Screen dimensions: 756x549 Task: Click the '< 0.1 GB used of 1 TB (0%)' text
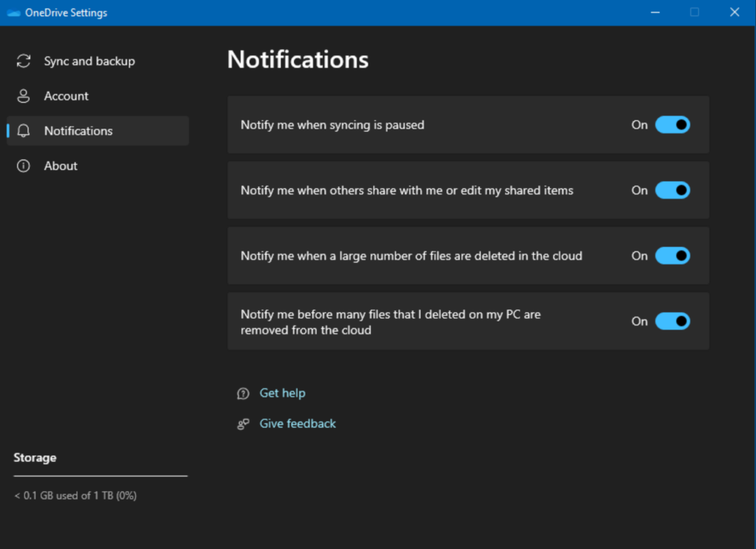75,496
